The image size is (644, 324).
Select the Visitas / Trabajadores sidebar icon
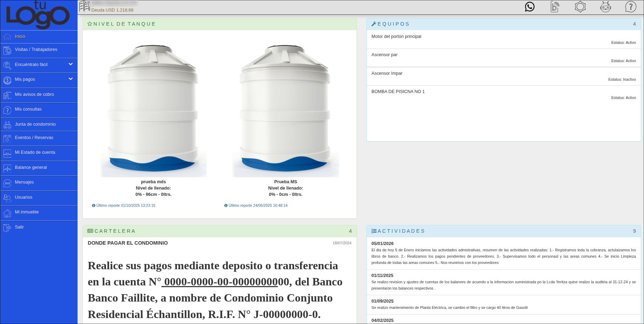click(x=7, y=50)
